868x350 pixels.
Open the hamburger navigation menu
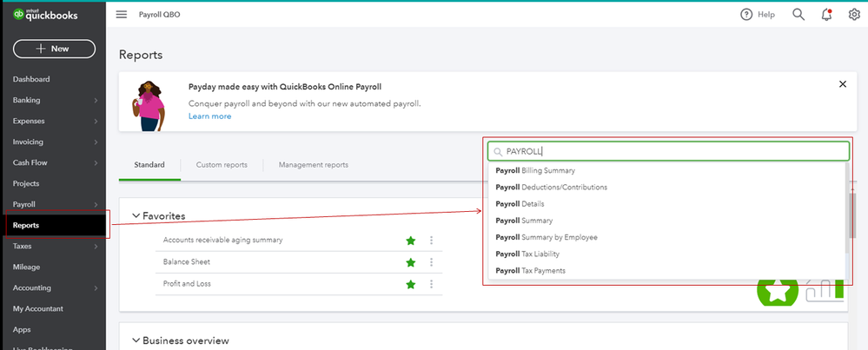coord(122,15)
